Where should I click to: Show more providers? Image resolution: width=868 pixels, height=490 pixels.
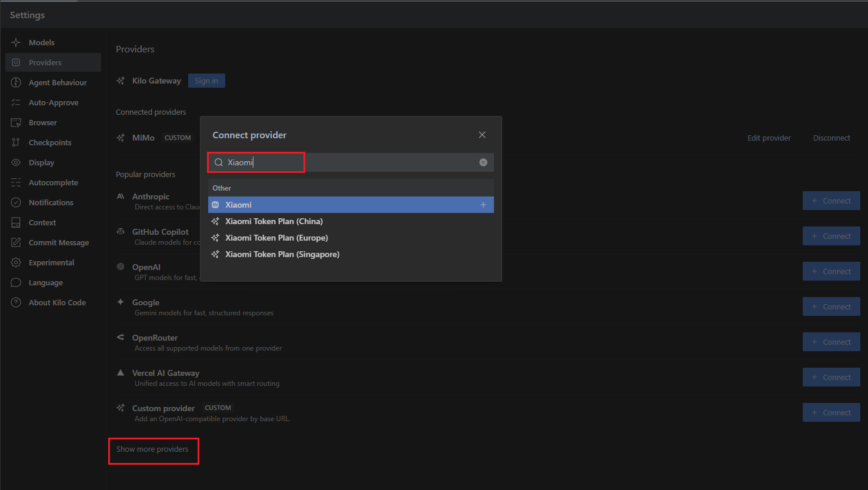[152, 449]
